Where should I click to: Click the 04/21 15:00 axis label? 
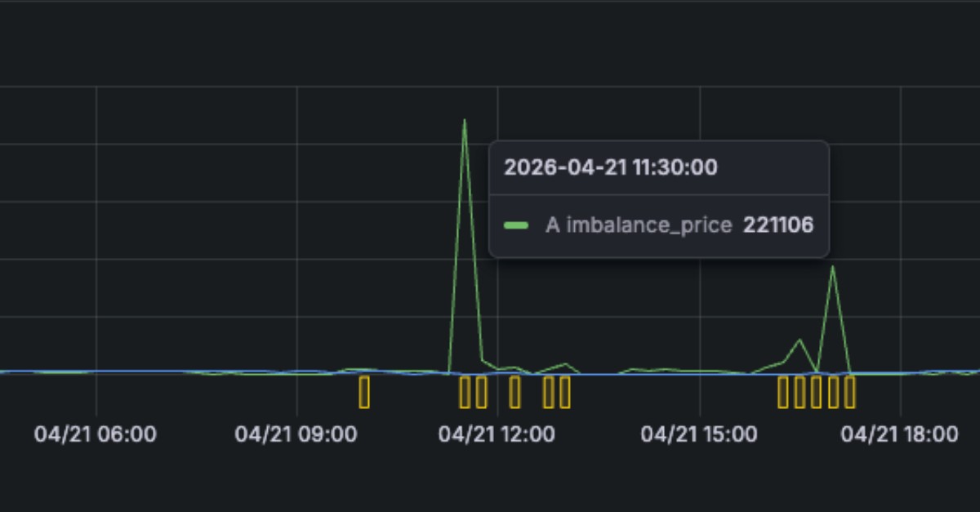pos(699,434)
